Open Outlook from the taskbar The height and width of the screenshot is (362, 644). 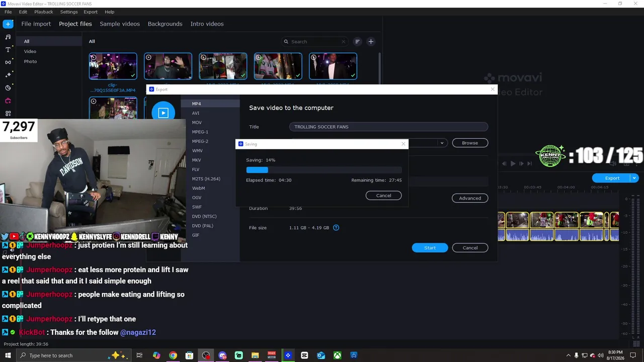coord(321,355)
